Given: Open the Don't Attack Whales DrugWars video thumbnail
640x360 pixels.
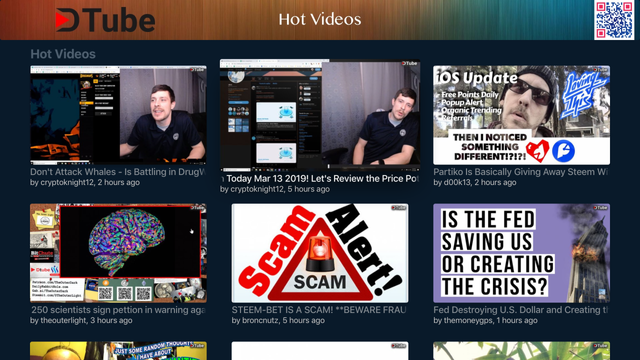Looking at the screenshot, I should [x=118, y=115].
